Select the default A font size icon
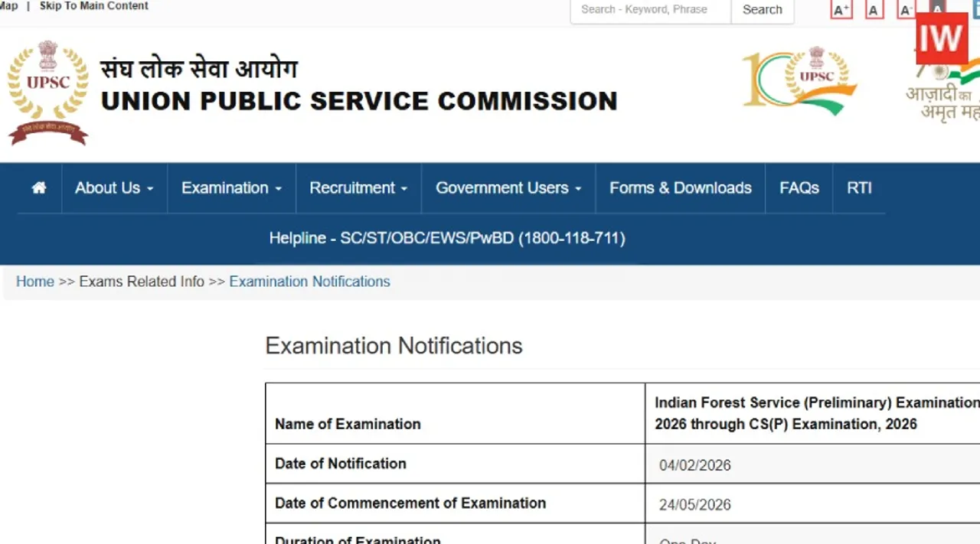This screenshot has width=980, height=544. tap(874, 9)
